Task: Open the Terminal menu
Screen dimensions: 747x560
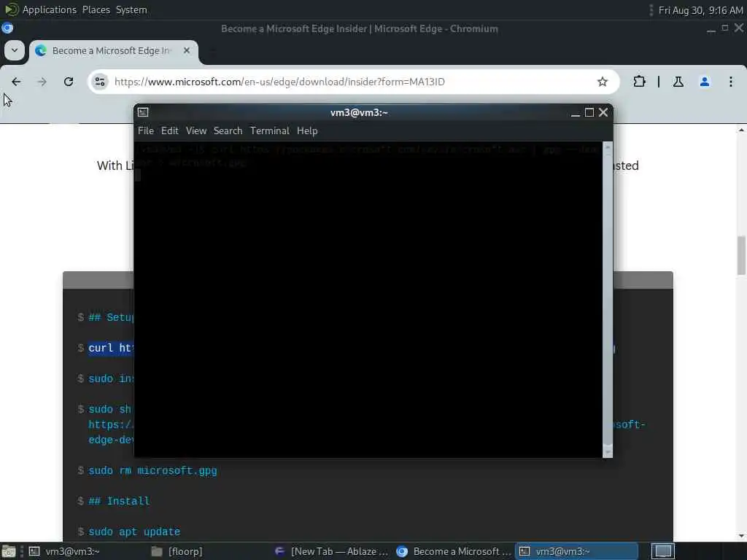Action: (270, 131)
